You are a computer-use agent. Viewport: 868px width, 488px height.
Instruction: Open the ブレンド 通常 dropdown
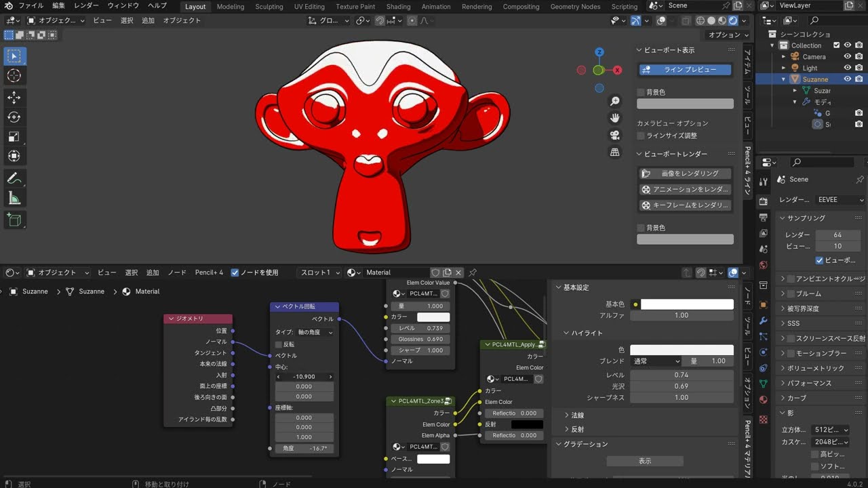click(656, 361)
